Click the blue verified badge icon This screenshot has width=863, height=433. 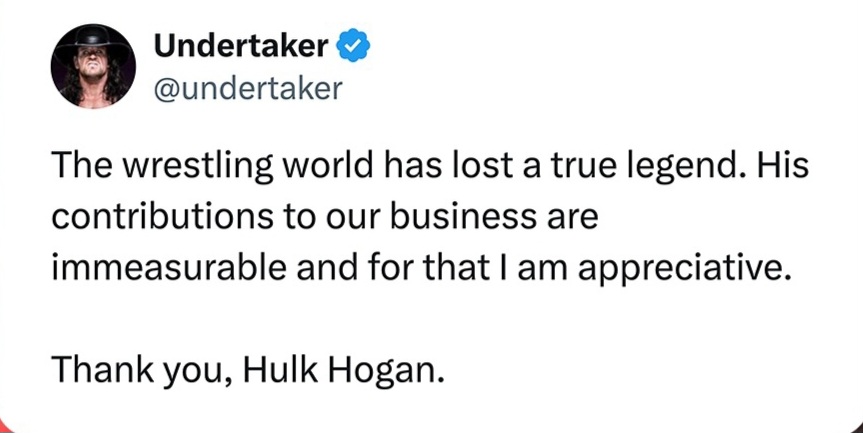point(354,45)
